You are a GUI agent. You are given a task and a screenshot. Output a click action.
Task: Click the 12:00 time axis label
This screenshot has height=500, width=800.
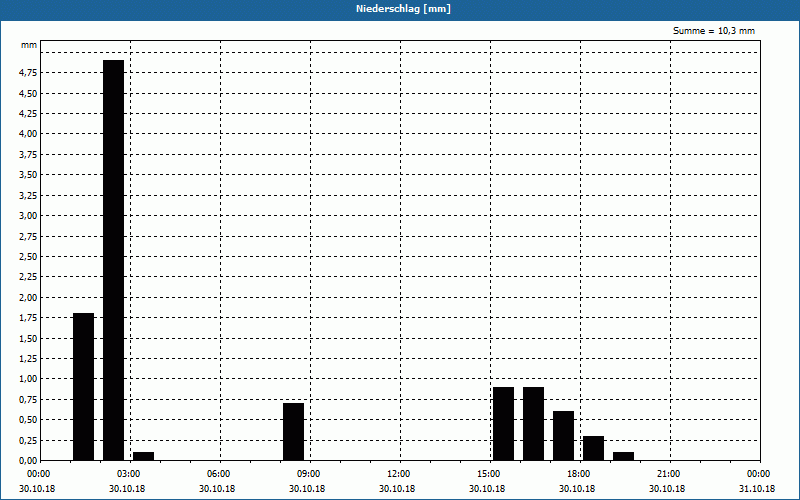398,474
